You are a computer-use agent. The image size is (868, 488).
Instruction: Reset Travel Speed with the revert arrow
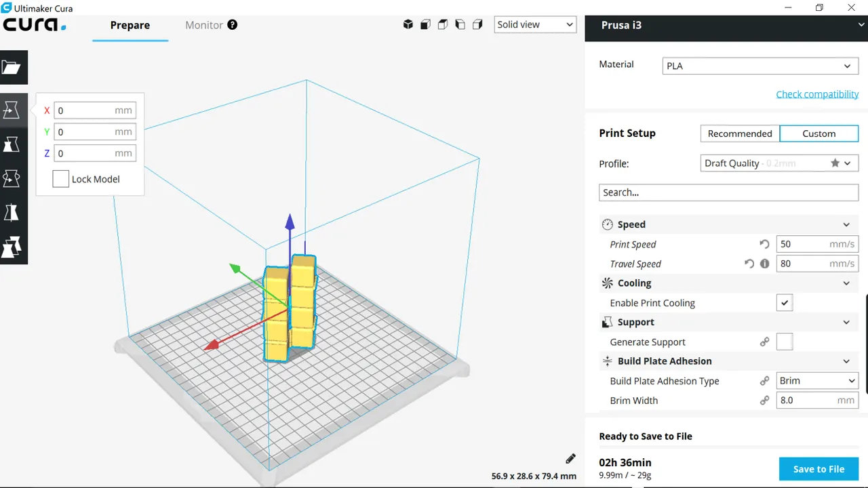(749, 264)
